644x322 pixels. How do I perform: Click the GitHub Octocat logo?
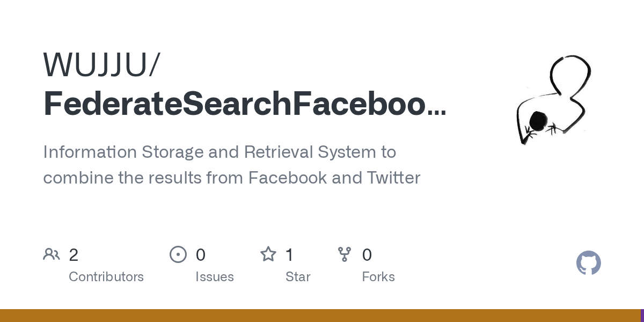click(x=588, y=263)
